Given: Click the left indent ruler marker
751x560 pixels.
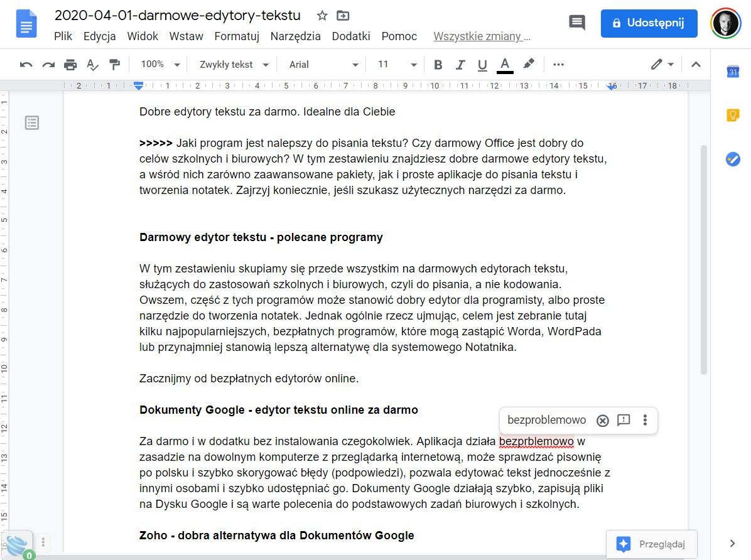Looking at the screenshot, I should (138, 86).
